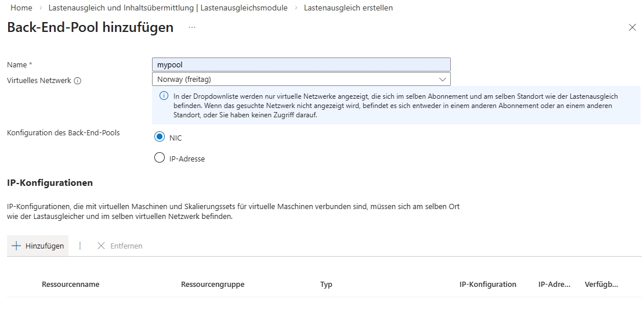The width and height of the screenshot is (644, 320).
Task: Expand dropdown using the chevron arrow
Action: click(x=443, y=79)
